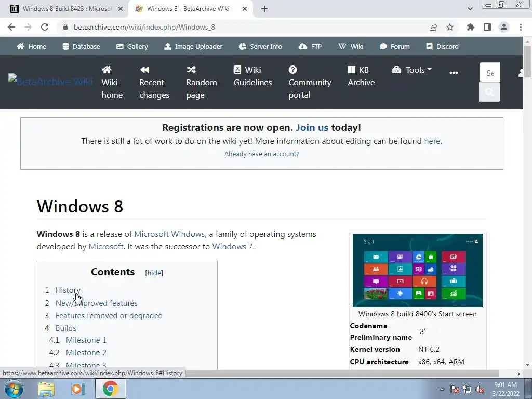Open the Database section
This screenshot has width=532, height=399.
click(81, 46)
